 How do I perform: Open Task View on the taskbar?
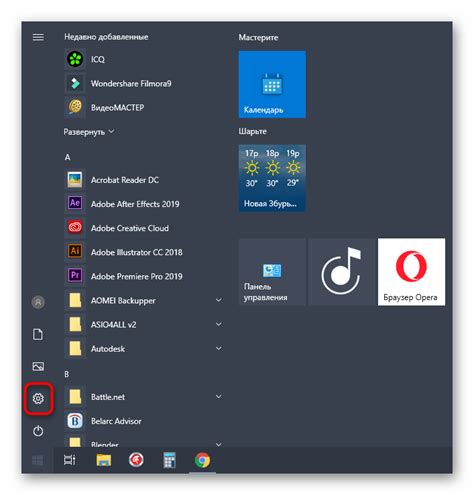pyautogui.click(x=69, y=460)
